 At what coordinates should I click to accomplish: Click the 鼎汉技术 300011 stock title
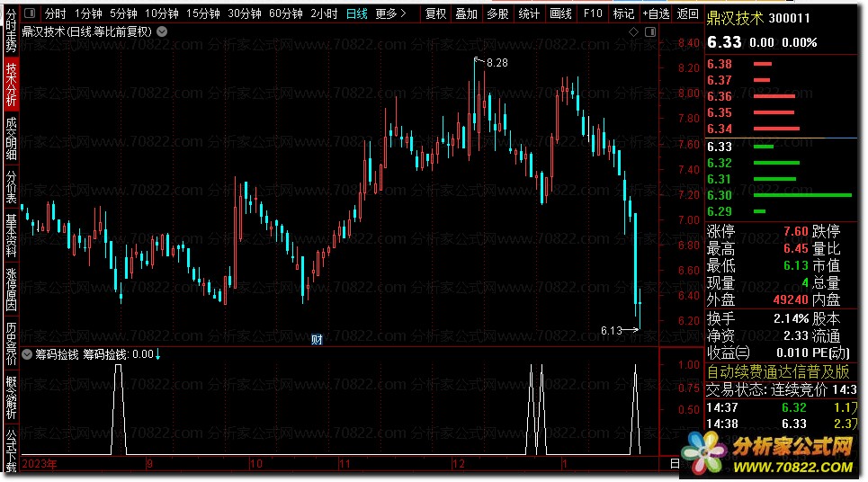tap(758, 18)
